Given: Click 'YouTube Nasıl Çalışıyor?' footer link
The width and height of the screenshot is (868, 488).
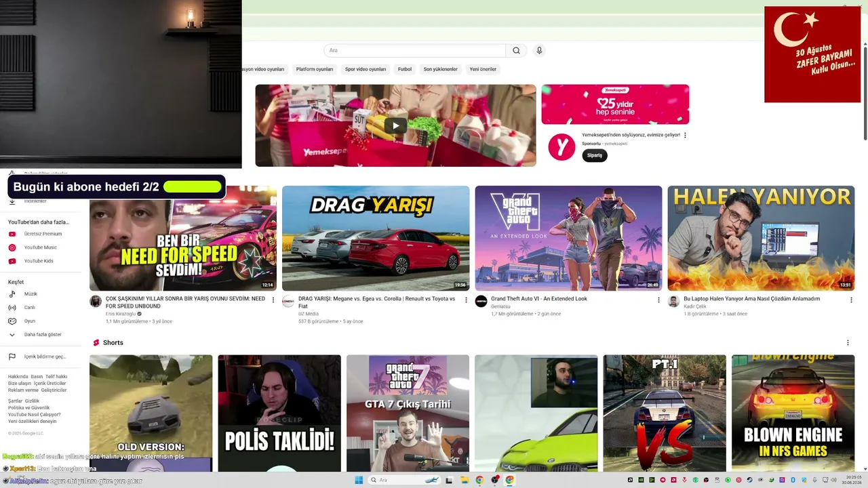Looking at the screenshot, I should pos(35,415).
